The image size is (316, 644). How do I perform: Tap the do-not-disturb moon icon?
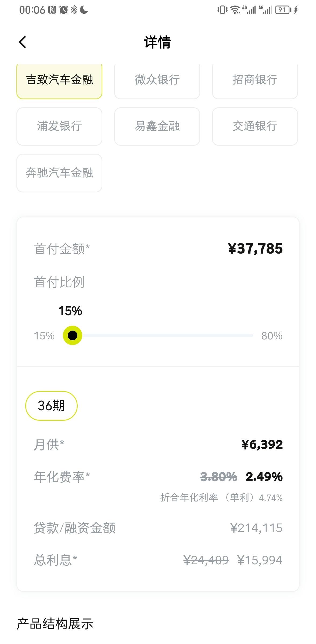[84, 10]
